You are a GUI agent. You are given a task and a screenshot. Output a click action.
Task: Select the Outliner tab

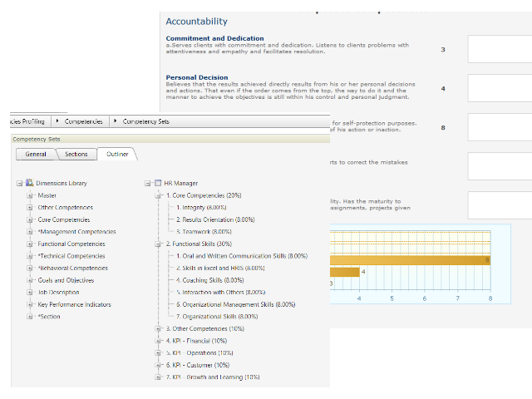(x=117, y=154)
